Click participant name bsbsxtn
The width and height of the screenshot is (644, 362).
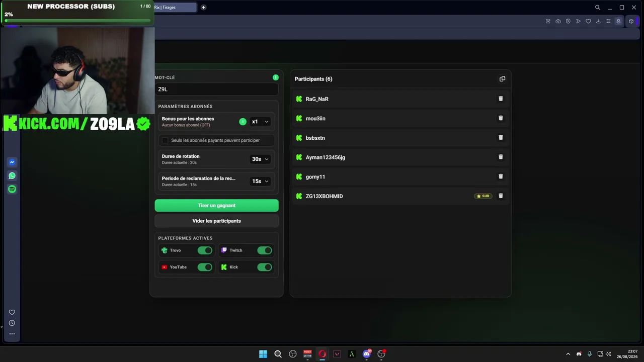click(x=315, y=138)
